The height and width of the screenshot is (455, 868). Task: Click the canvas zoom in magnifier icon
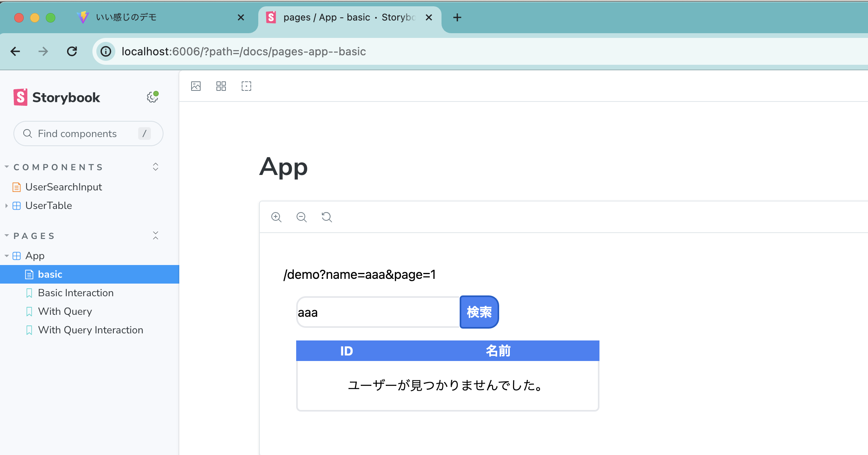276,217
